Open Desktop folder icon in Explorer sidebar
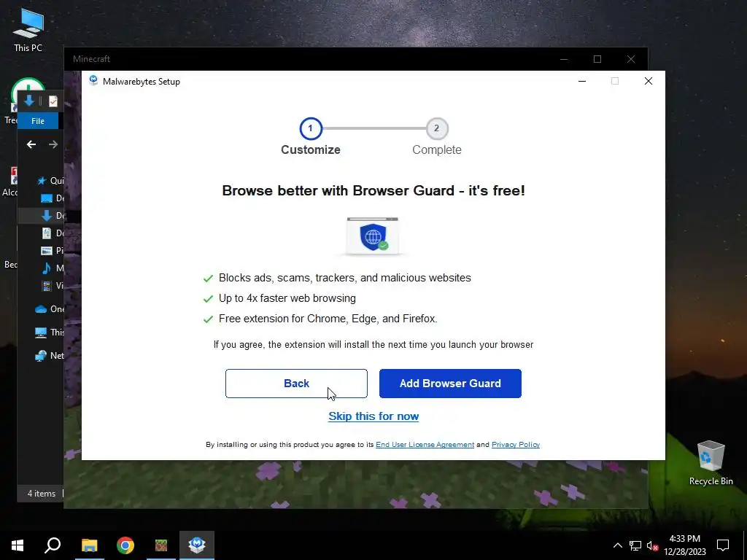This screenshot has height=560, width=747. [47, 198]
